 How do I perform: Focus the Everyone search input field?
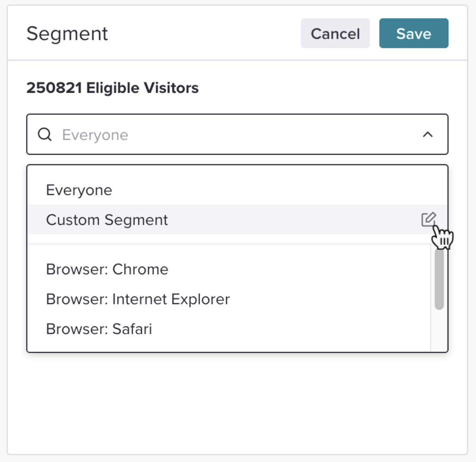tap(237, 135)
